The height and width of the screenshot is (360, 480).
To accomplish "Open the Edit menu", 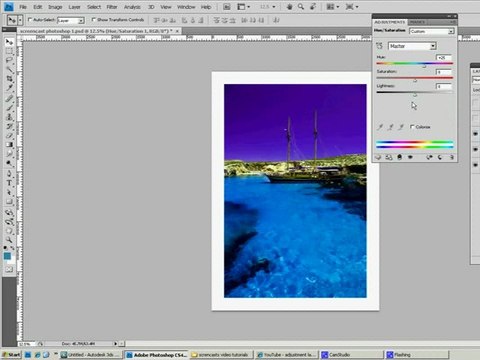I will 38,7.
